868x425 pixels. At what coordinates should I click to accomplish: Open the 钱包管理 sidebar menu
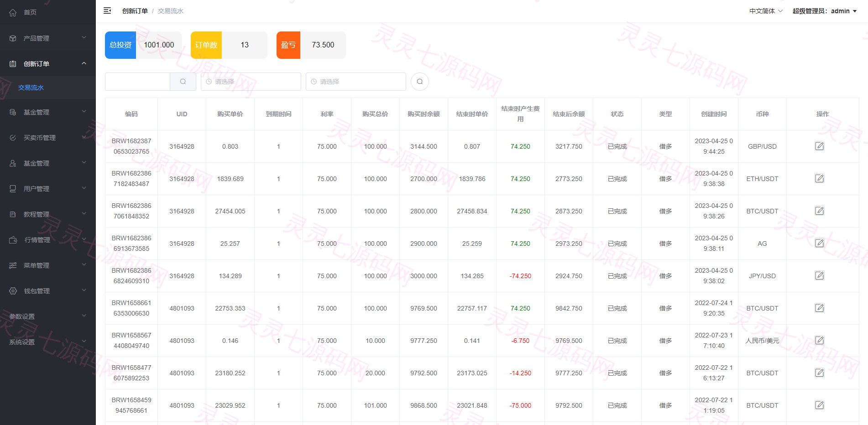pyautogui.click(x=48, y=291)
